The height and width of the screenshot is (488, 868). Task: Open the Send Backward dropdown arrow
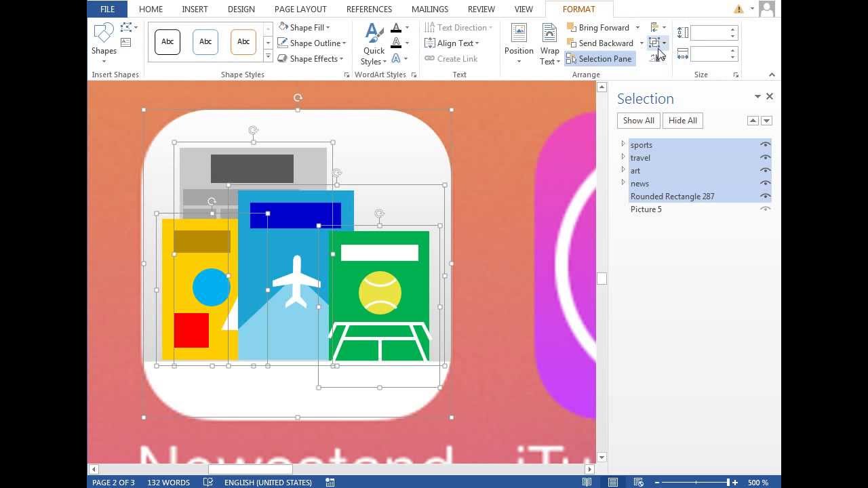coord(642,43)
